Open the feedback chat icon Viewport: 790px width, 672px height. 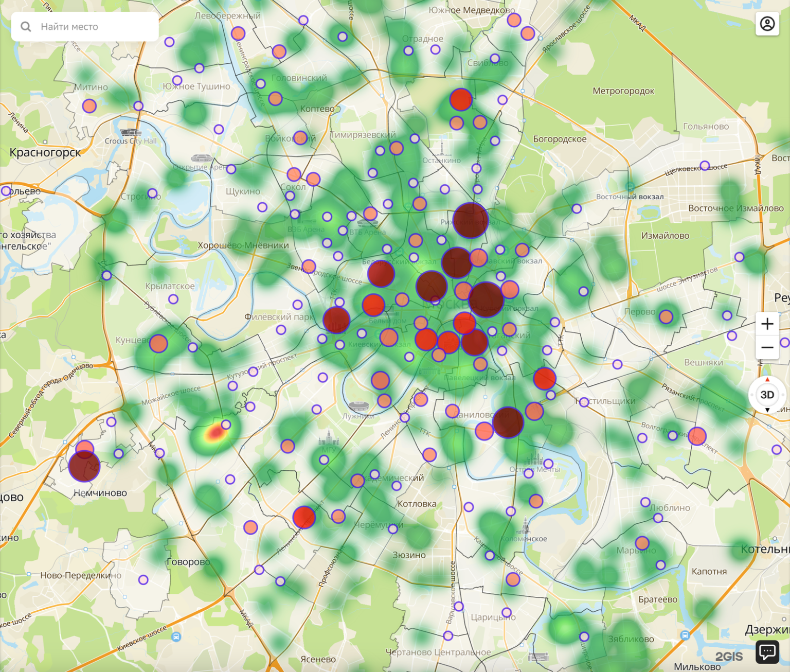767,652
